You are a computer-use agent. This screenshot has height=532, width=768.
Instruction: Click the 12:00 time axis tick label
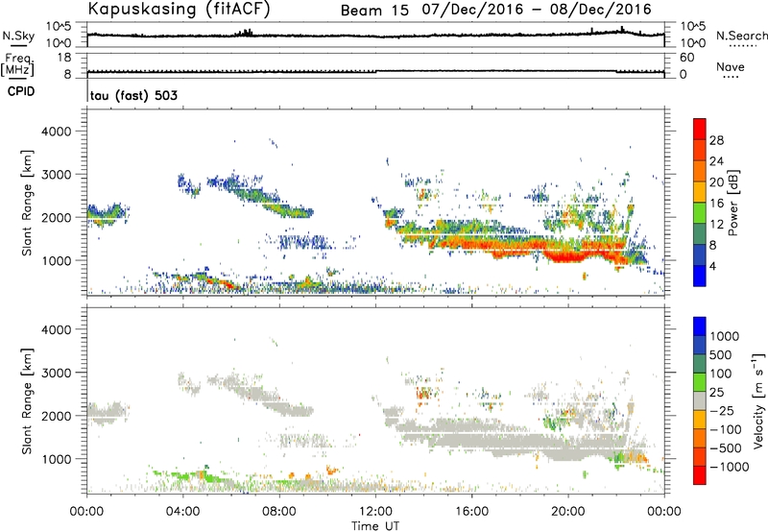[x=375, y=512]
